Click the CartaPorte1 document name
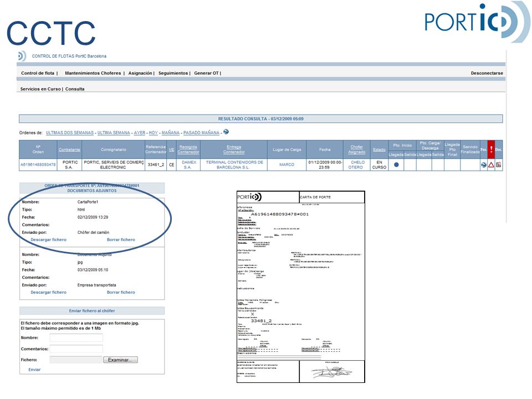The height and width of the screenshot is (399, 532). click(x=88, y=202)
